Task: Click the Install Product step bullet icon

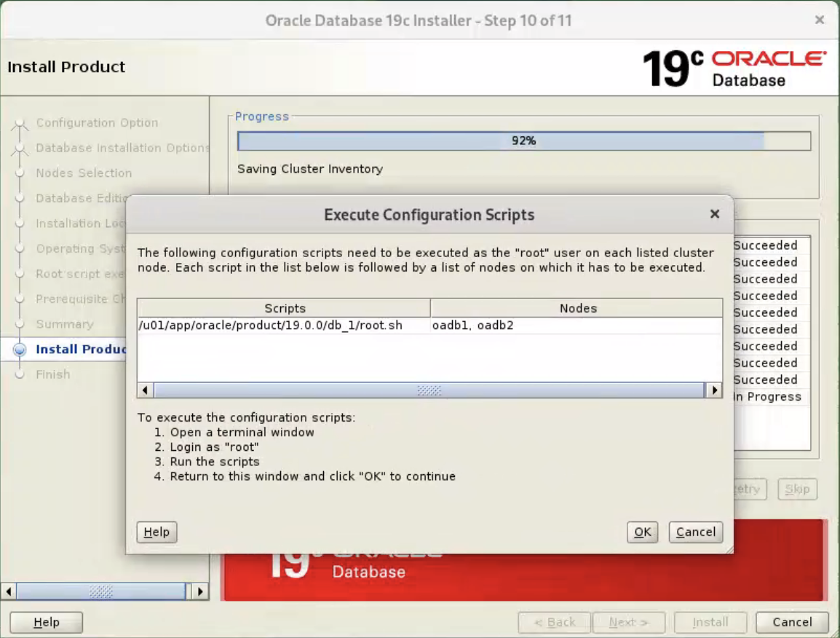Action: pos(20,350)
